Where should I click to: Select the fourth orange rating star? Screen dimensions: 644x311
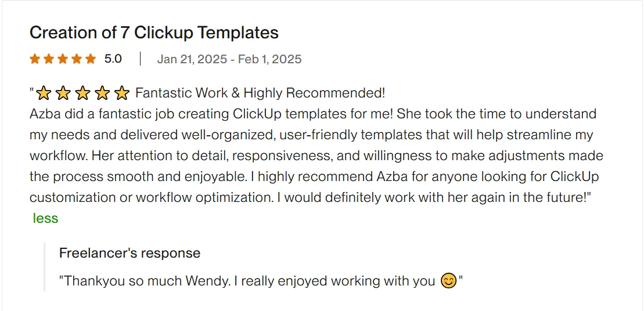[77, 59]
